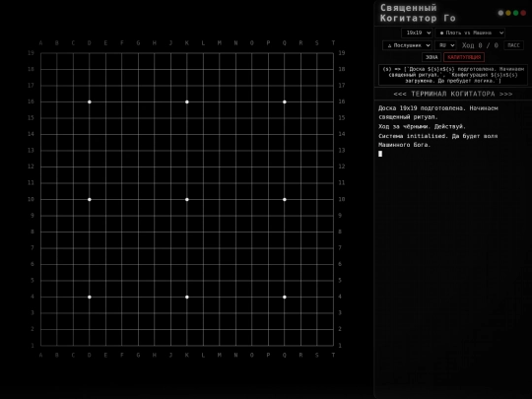Place a stone on star point K16

coord(187,101)
